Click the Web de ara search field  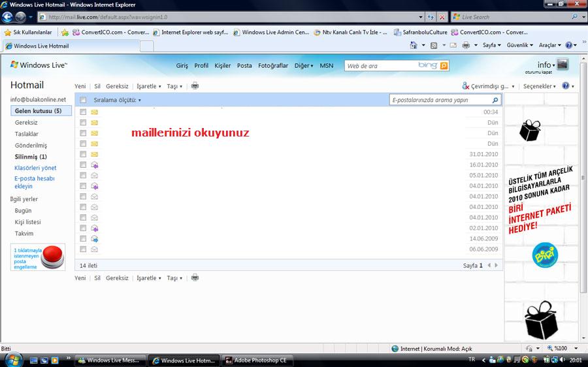click(381, 65)
